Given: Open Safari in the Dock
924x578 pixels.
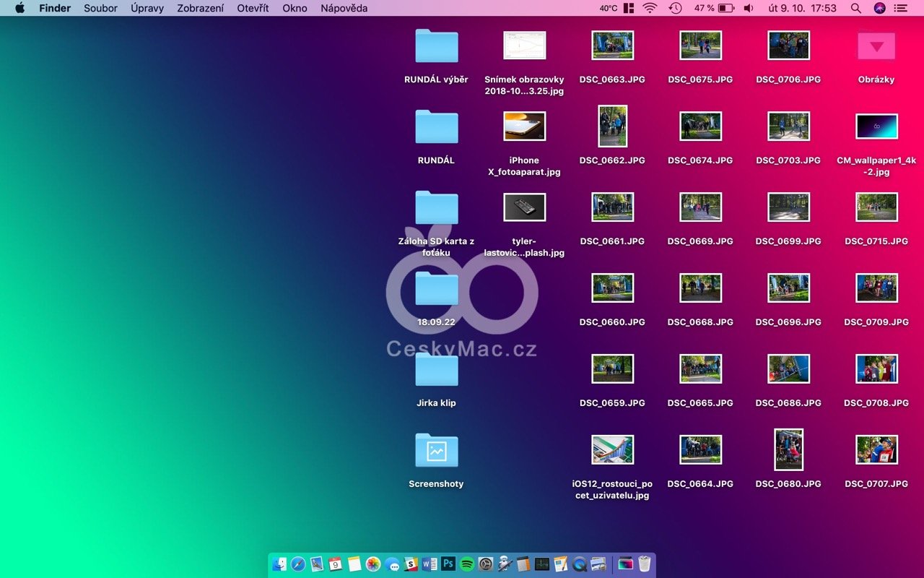Looking at the screenshot, I should pos(298,564).
